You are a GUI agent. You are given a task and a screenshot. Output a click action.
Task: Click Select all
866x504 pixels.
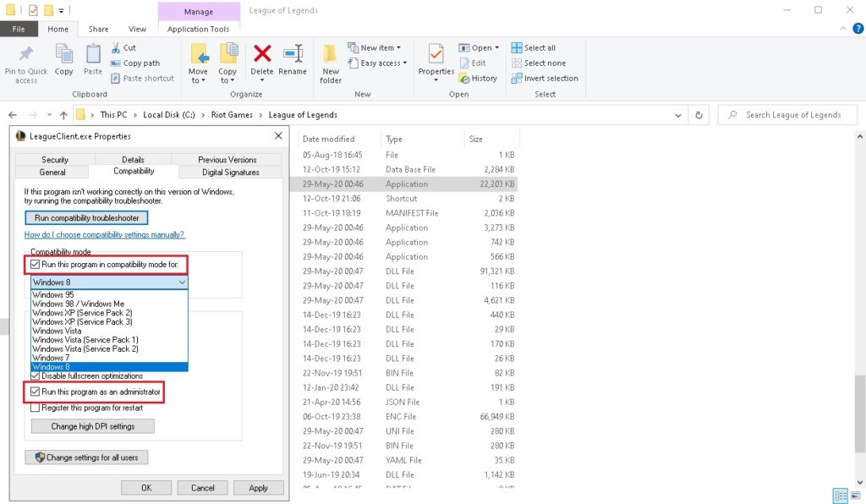tap(534, 48)
